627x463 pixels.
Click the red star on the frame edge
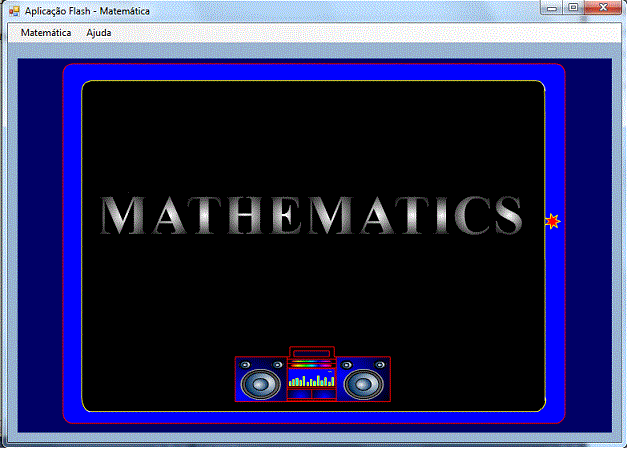553,221
